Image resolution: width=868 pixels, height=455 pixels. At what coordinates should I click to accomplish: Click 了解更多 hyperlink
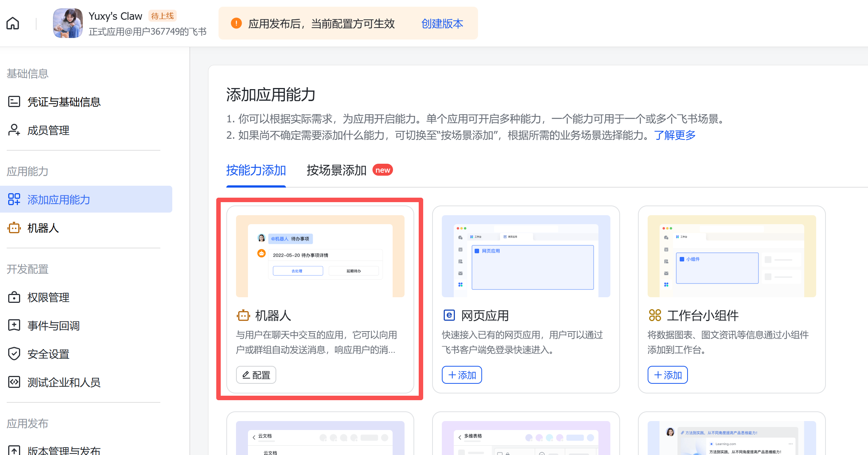click(x=674, y=135)
